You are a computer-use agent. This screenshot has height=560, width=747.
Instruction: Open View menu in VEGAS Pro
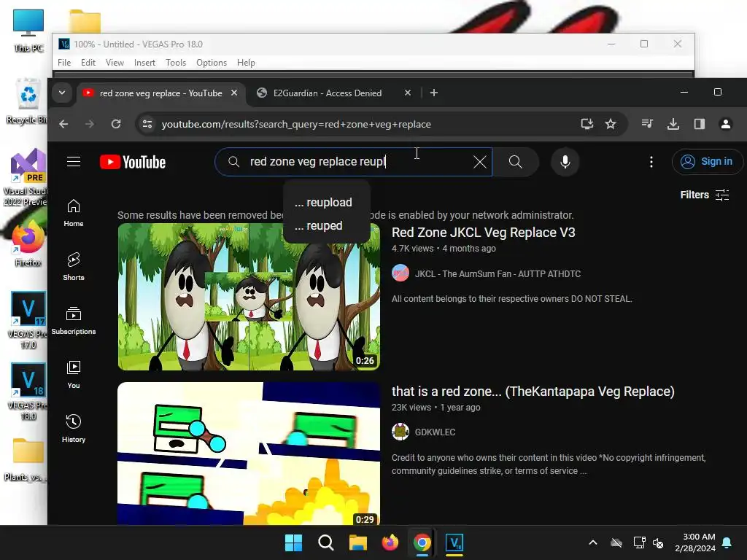(115, 63)
